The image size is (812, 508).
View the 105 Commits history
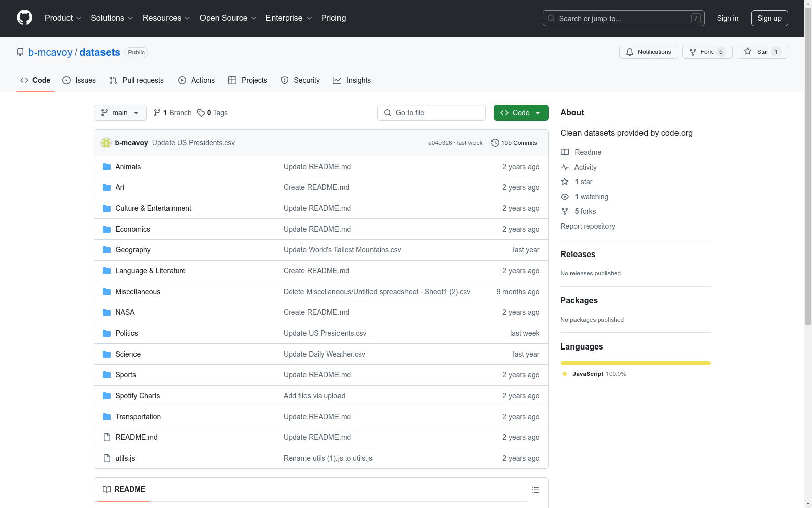514,143
